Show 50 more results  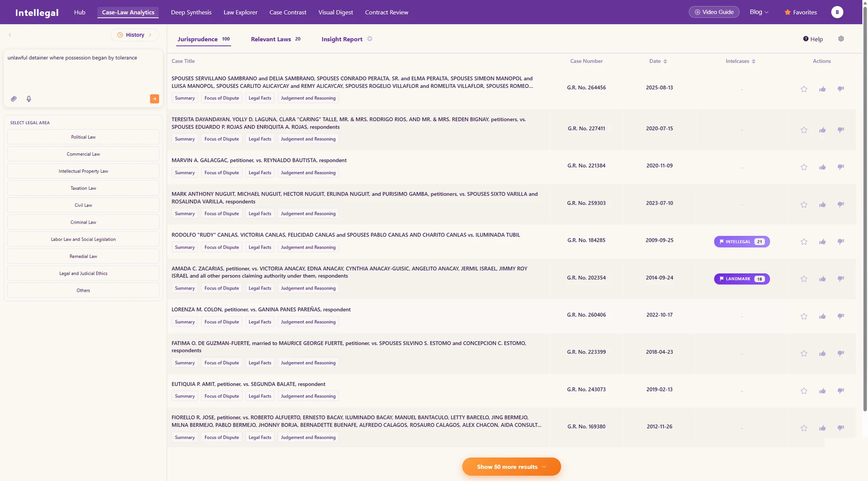coord(511,467)
